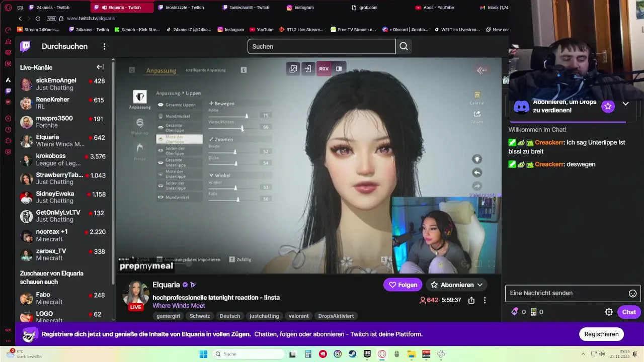Open sickEmoAngel channel in sidebar
The image size is (644, 362).
point(63,84)
